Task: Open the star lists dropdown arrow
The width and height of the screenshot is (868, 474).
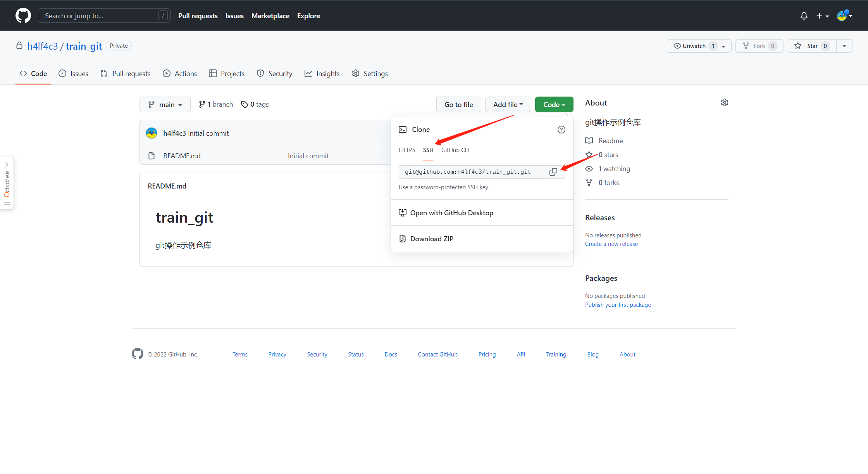Action: 844,46
